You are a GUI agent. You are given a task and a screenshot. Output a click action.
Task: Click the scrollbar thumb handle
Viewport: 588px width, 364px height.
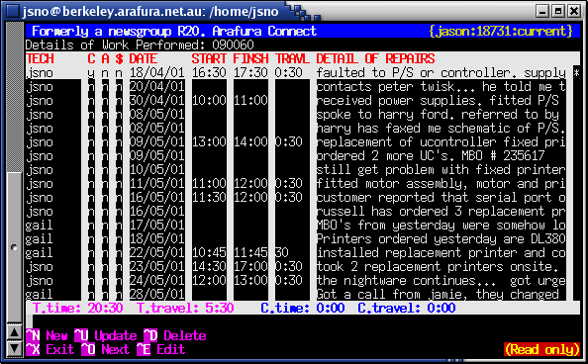[x=14, y=247]
